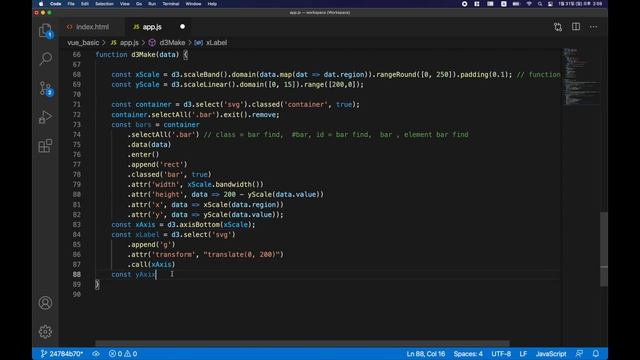The width and height of the screenshot is (640, 360).
Task: Go to line via Ln 88, Col 16
Action: coord(426,353)
